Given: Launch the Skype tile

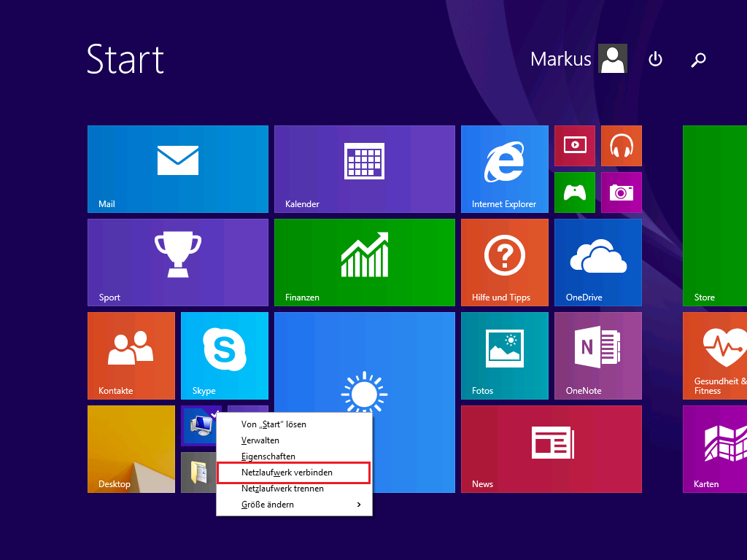Looking at the screenshot, I should pyautogui.click(x=225, y=356).
